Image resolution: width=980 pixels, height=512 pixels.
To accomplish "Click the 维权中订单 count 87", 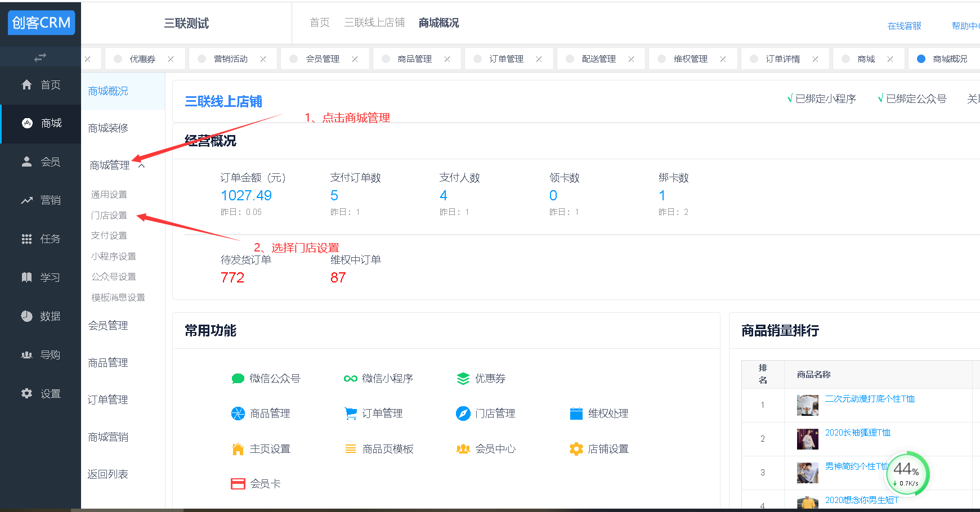I will tap(338, 278).
